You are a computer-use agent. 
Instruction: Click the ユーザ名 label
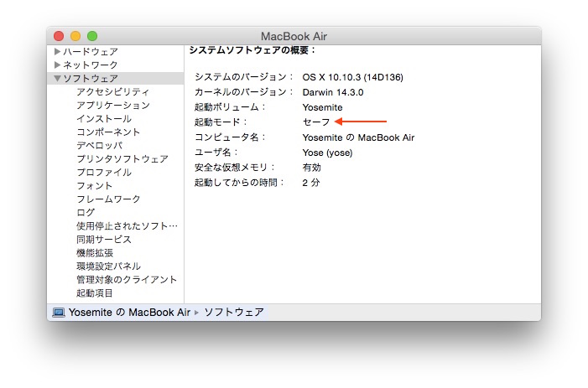tap(216, 153)
